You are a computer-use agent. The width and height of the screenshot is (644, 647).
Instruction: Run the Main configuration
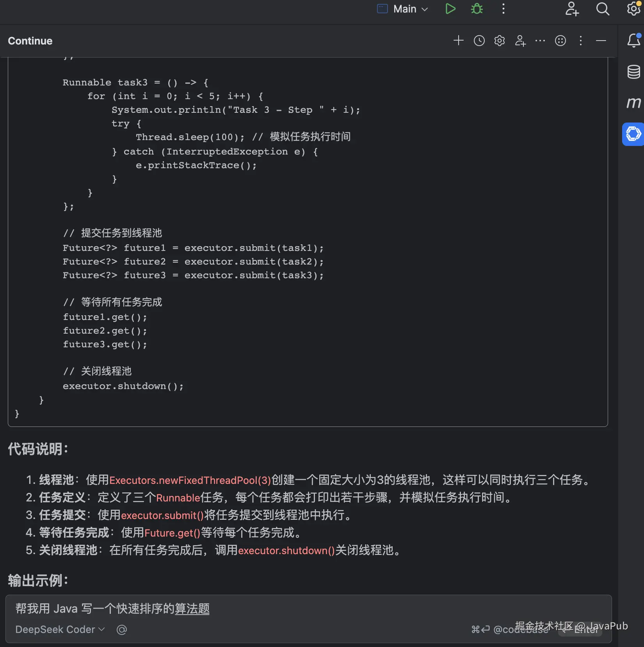coord(450,9)
